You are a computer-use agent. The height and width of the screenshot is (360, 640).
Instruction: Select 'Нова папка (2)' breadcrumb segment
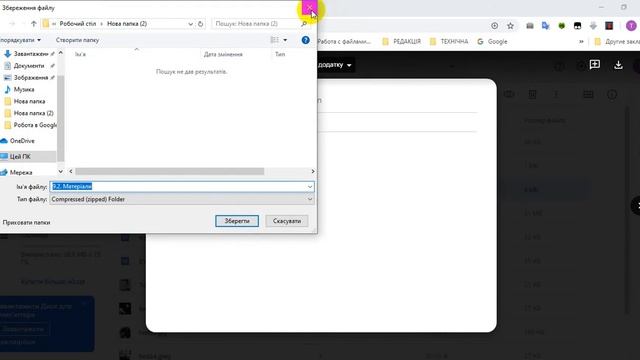coord(127,24)
